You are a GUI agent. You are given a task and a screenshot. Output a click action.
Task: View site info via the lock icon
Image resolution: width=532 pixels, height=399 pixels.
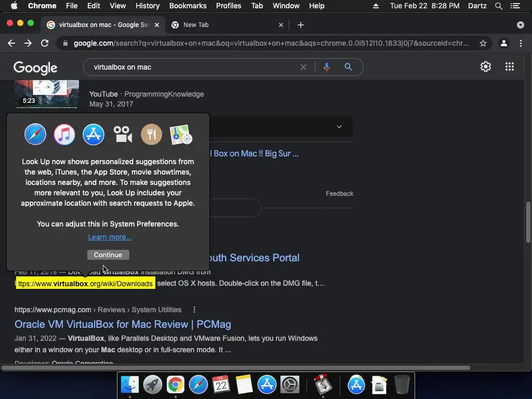coord(65,43)
